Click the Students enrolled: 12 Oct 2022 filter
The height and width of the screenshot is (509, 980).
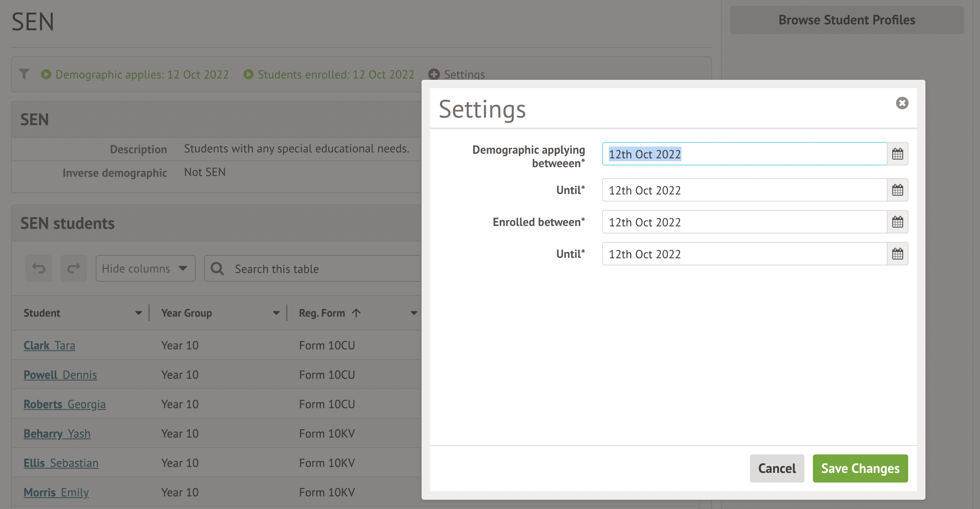329,74
